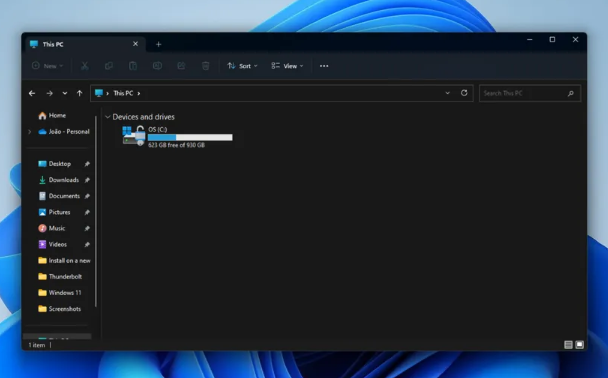Maximize the File Explorer window

pos(552,40)
